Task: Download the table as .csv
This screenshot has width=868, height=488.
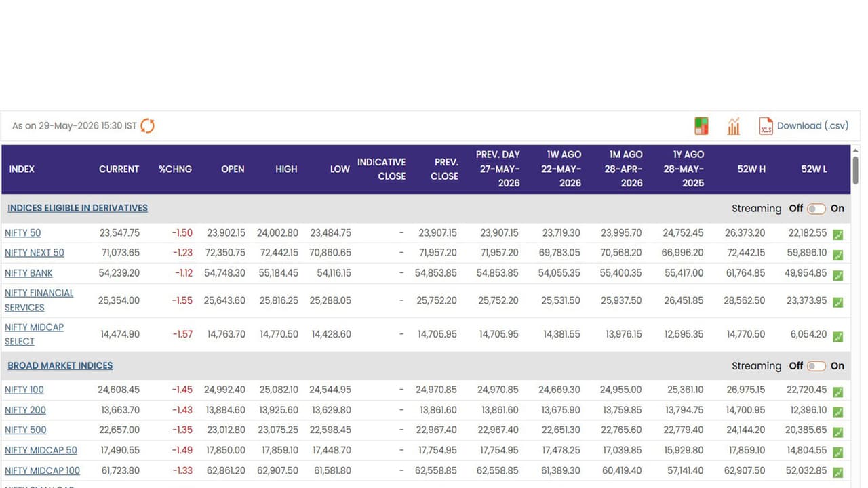Action: tap(812, 126)
